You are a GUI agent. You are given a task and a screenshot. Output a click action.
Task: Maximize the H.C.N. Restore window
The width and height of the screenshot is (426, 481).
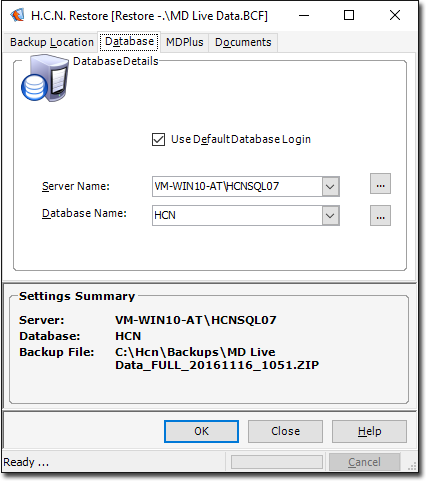click(x=349, y=15)
